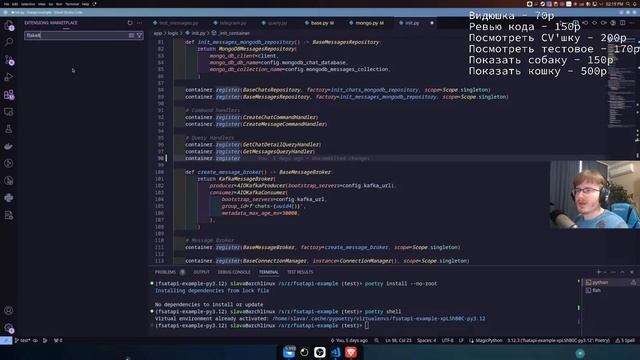This screenshot has height=360, width=640.
Task: Open the Output panel tab
Action: [201, 272]
